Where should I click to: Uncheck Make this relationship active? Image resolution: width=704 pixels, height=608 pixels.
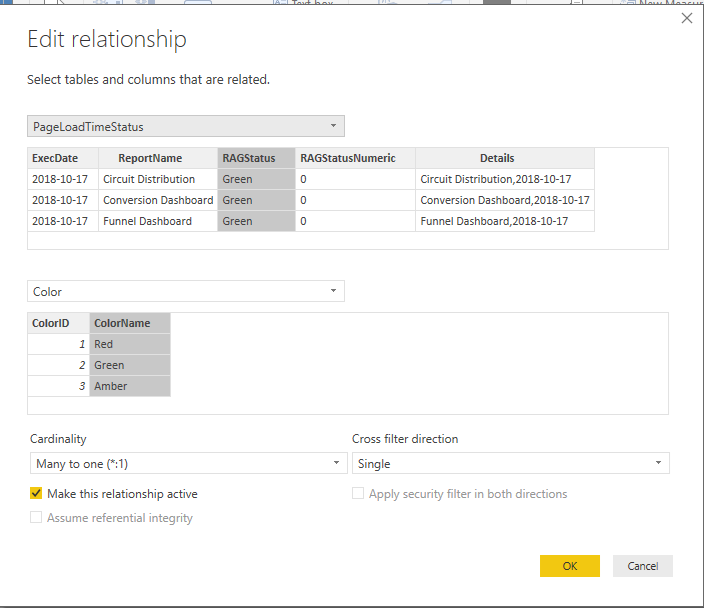36,493
